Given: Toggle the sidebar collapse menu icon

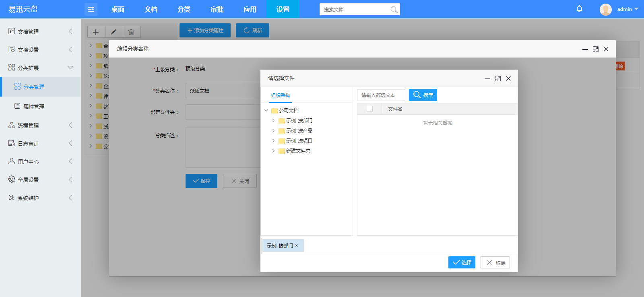Looking at the screenshot, I should [91, 9].
